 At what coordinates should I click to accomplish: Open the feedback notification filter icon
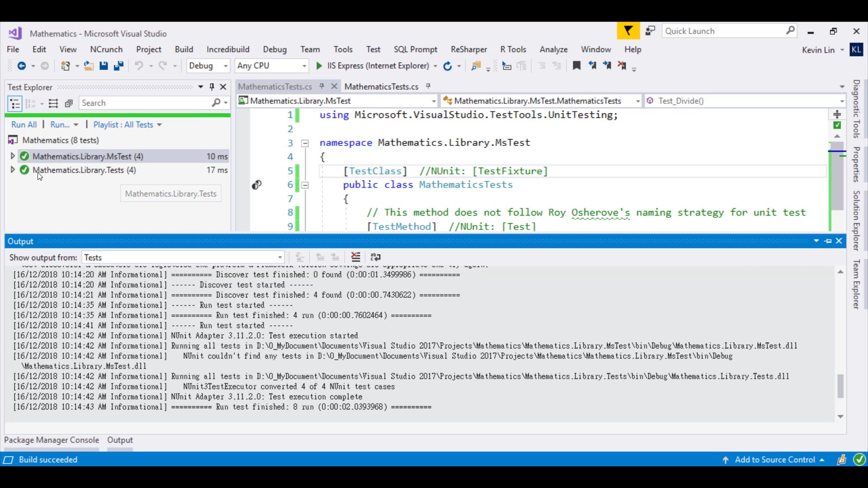628,31
